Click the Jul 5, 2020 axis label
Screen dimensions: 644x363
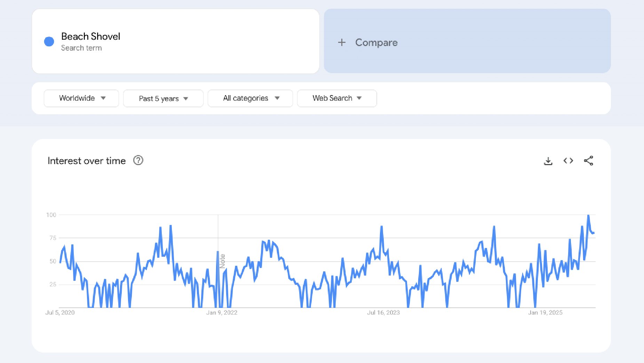[60, 312]
